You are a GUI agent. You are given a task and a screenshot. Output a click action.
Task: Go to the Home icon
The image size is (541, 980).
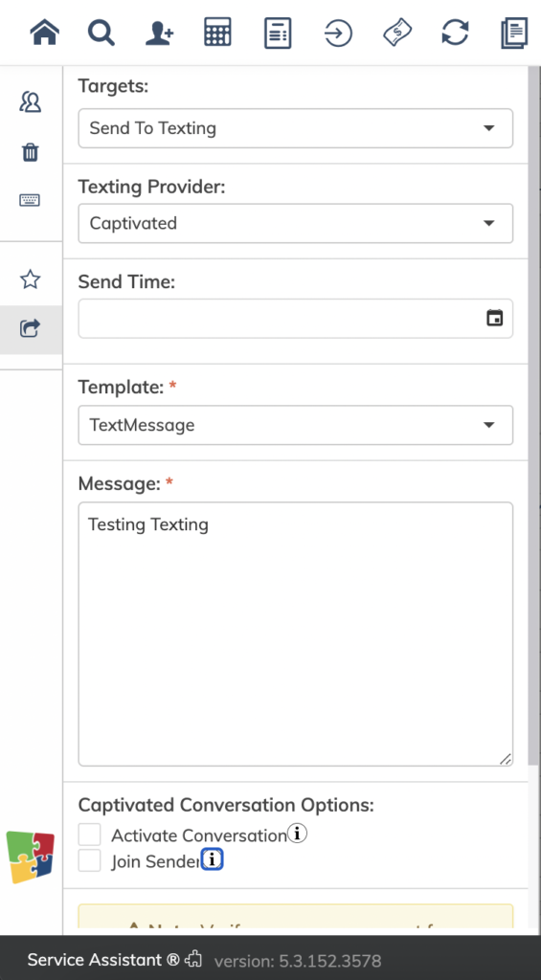[44, 32]
